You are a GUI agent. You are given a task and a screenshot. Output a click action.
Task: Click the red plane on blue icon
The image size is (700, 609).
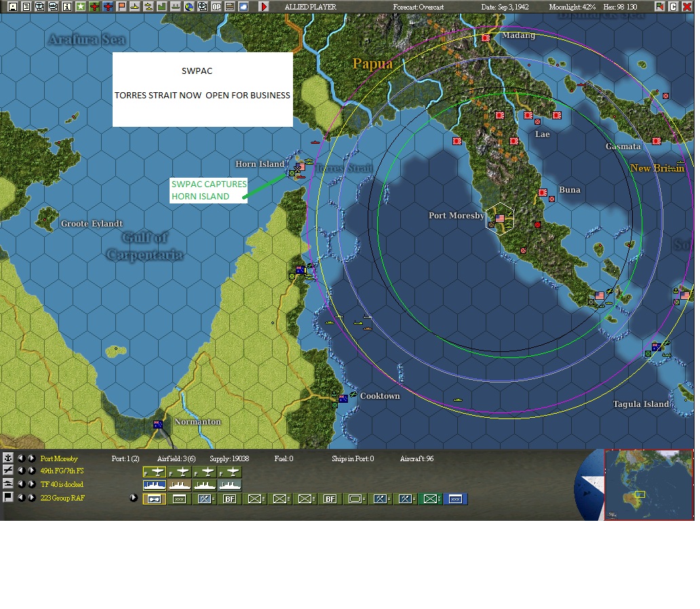pyautogui.click(x=108, y=7)
